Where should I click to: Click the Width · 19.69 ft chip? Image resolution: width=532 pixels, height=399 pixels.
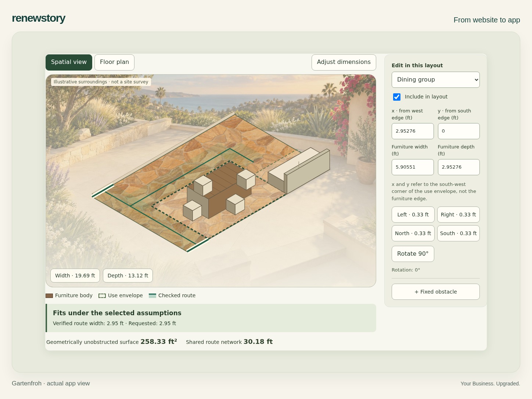click(75, 276)
